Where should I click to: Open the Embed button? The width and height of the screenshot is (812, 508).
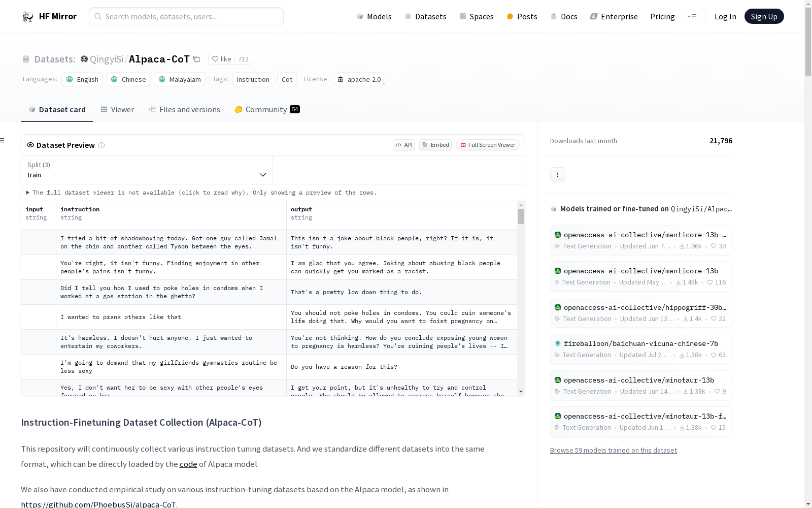pyautogui.click(x=435, y=145)
